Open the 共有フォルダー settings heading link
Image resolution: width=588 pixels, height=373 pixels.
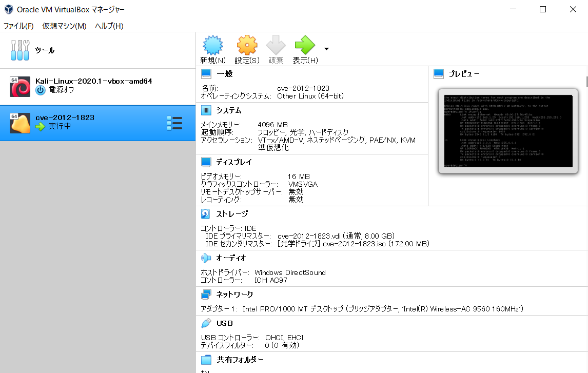pyautogui.click(x=240, y=360)
